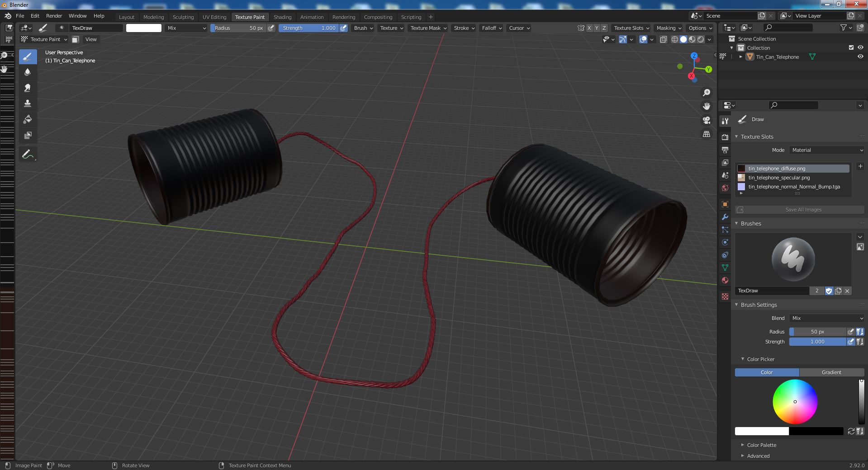This screenshot has height=470, width=868.
Task: Select the Soften tool
Action: pyautogui.click(x=28, y=72)
